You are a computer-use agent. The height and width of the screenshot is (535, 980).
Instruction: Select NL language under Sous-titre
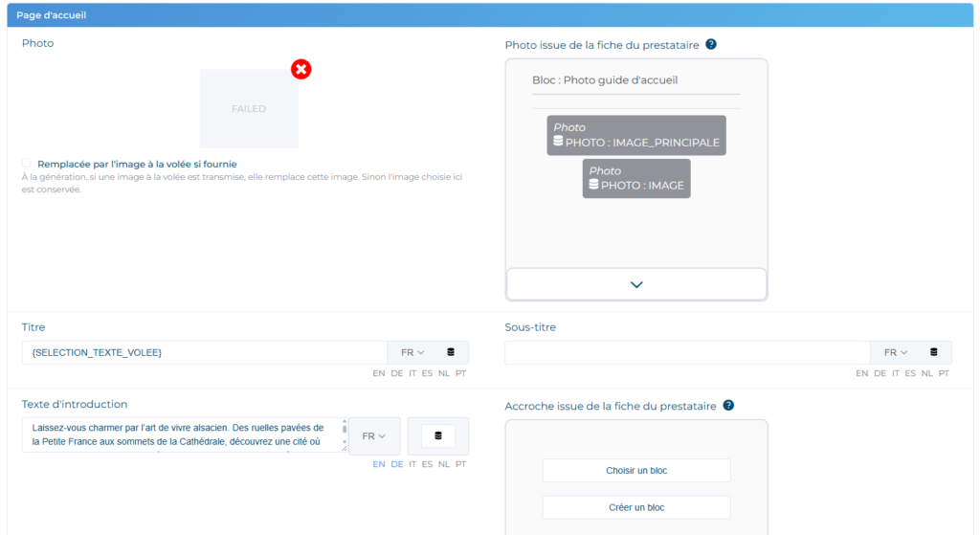926,373
